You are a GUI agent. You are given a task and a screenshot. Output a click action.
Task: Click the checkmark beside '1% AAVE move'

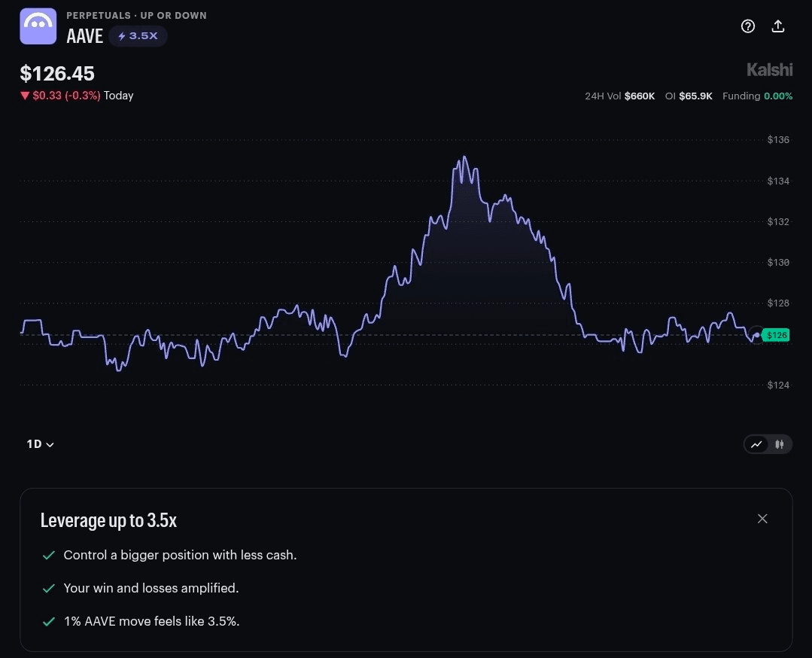click(49, 622)
